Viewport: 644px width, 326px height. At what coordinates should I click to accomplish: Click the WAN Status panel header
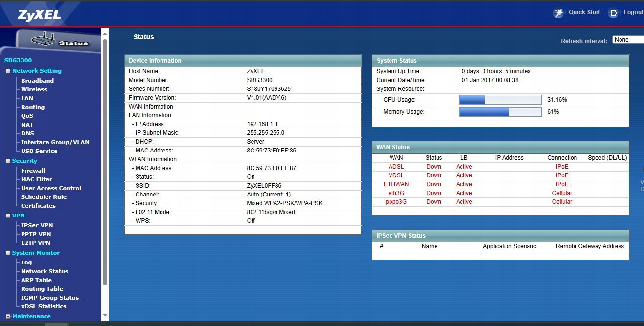click(x=501, y=147)
